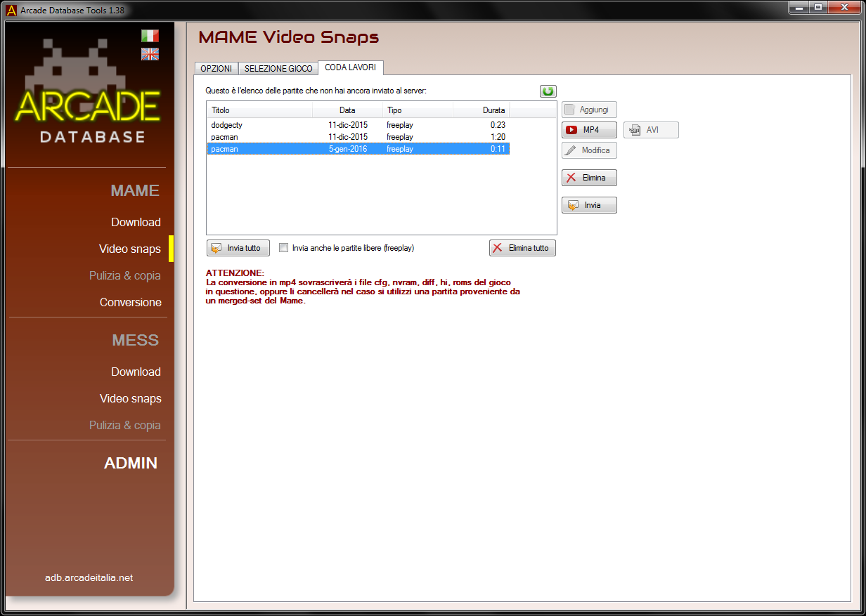Convert selected game to MP4

589,130
